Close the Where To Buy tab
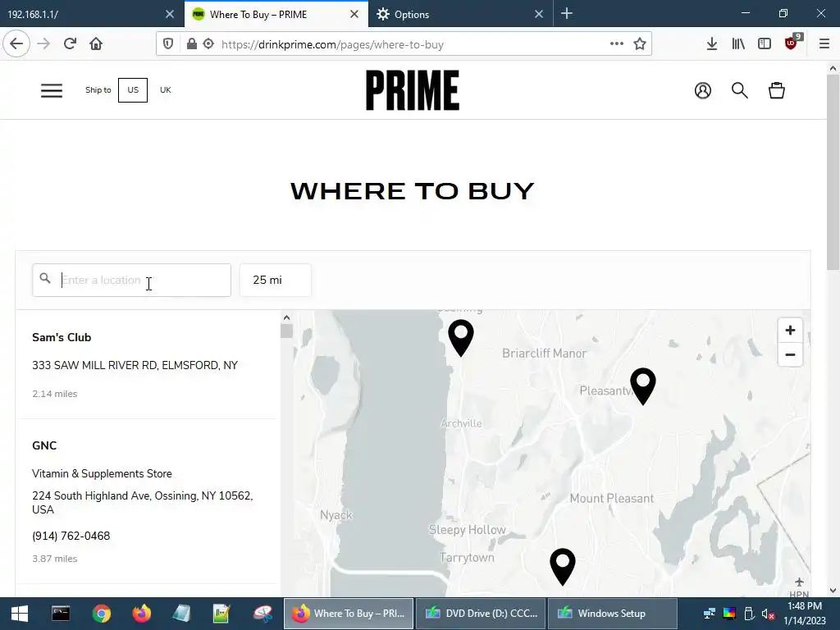 [354, 15]
